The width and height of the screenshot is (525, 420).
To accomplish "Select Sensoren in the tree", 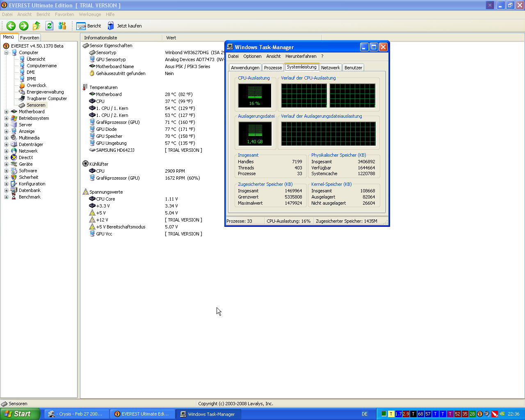I will tap(36, 105).
